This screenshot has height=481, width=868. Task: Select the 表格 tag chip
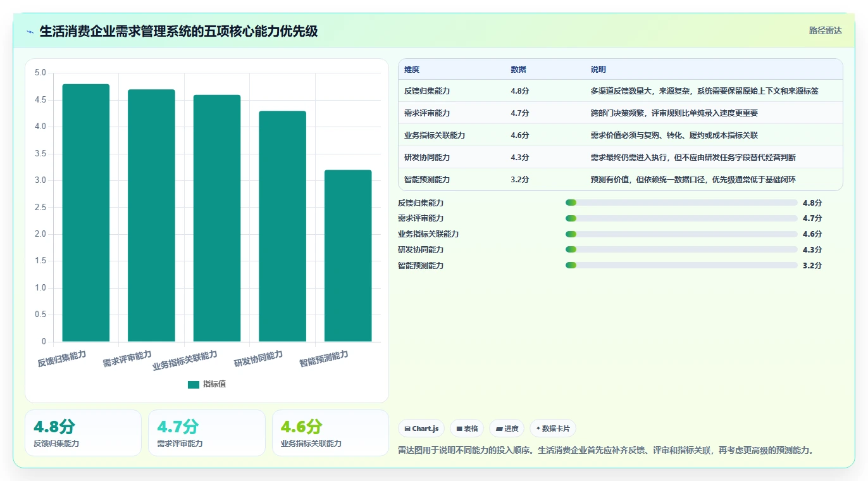(x=467, y=428)
